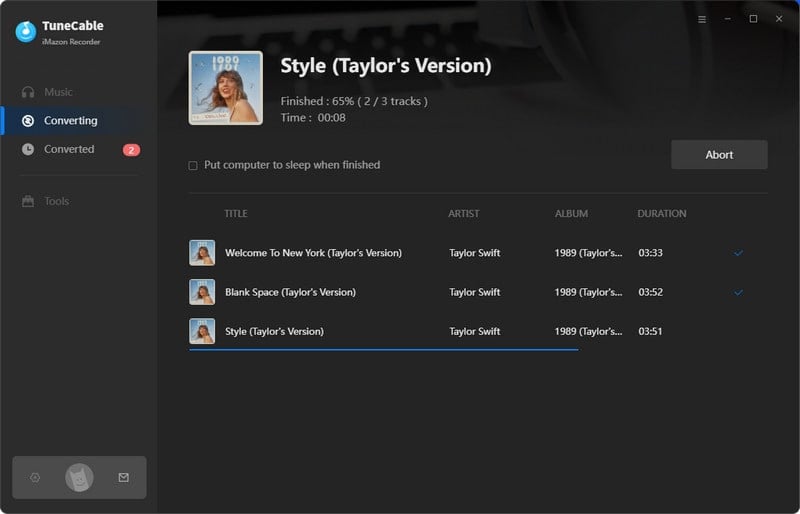Image resolution: width=800 pixels, height=514 pixels.
Task: Click Taylor Swift artist on Blank Space row
Action: coord(474,292)
